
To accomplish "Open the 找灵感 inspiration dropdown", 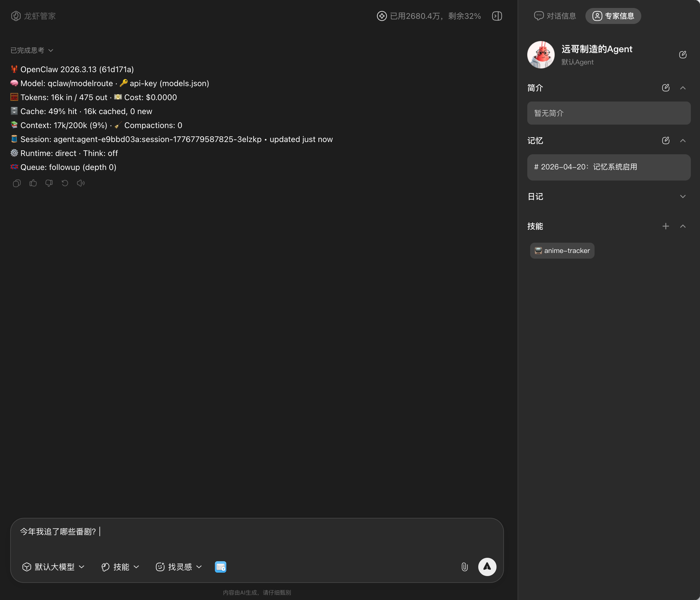I will 179,567.
